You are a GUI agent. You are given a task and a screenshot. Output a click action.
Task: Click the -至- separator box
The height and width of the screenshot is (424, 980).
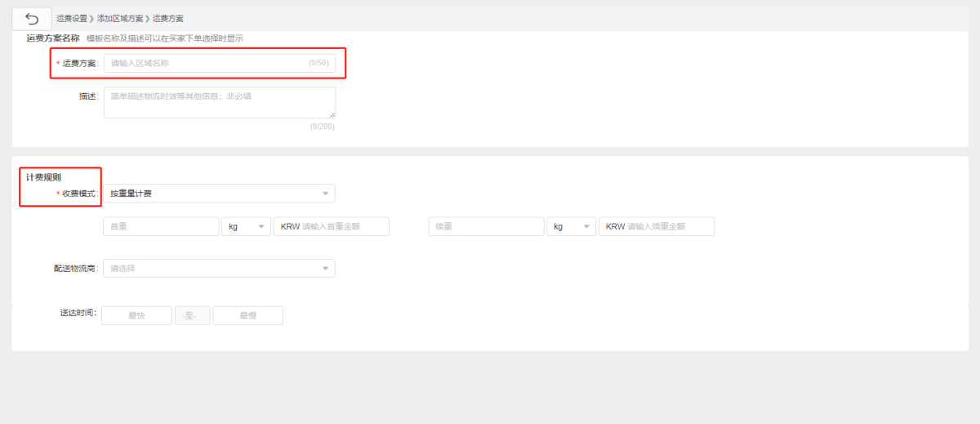[x=193, y=315]
